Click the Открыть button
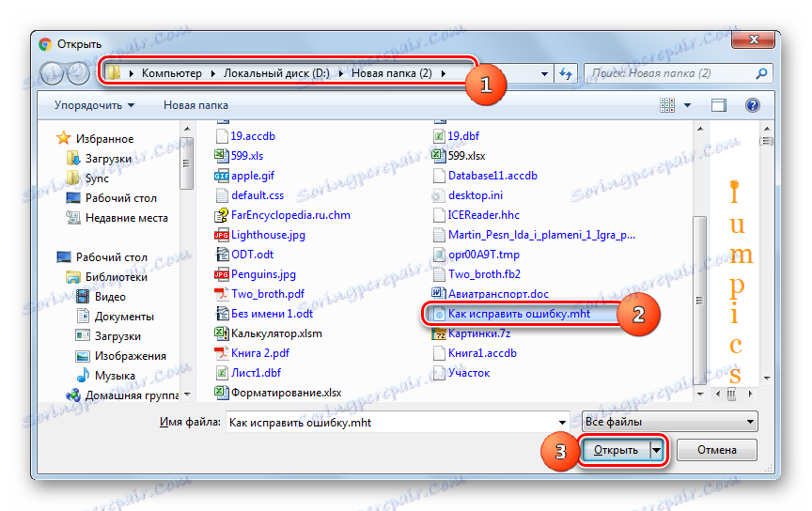 click(616, 450)
